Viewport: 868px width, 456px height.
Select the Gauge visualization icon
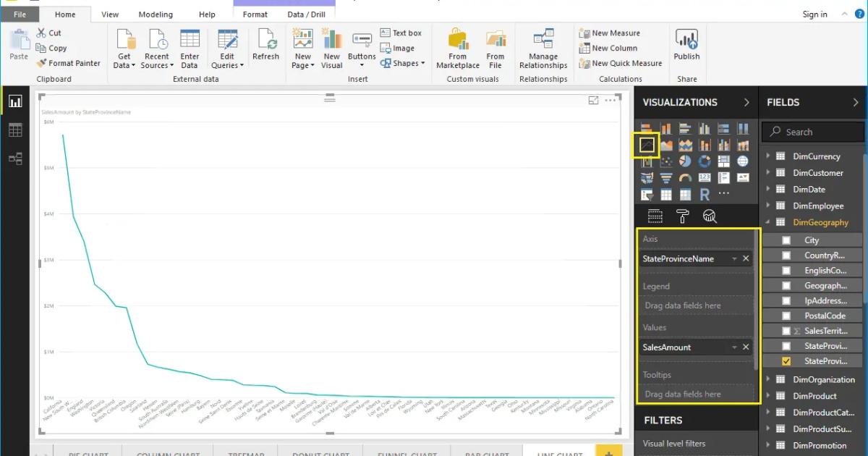click(686, 177)
